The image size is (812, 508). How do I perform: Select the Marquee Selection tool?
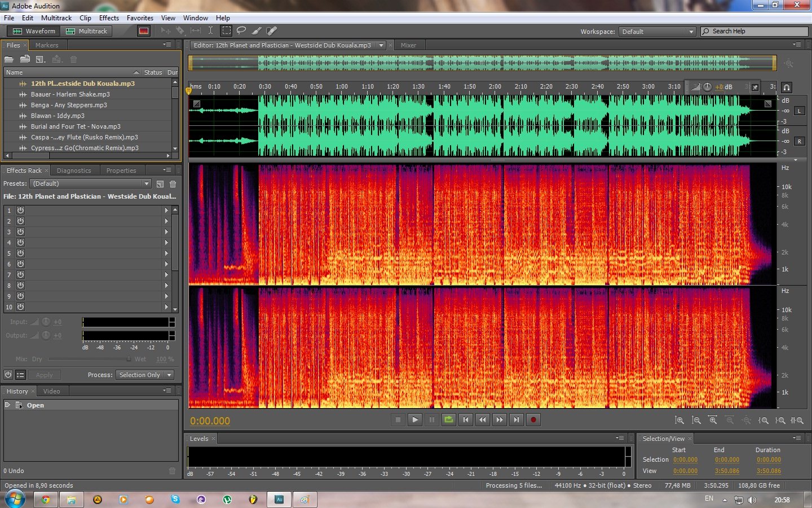pos(226,31)
